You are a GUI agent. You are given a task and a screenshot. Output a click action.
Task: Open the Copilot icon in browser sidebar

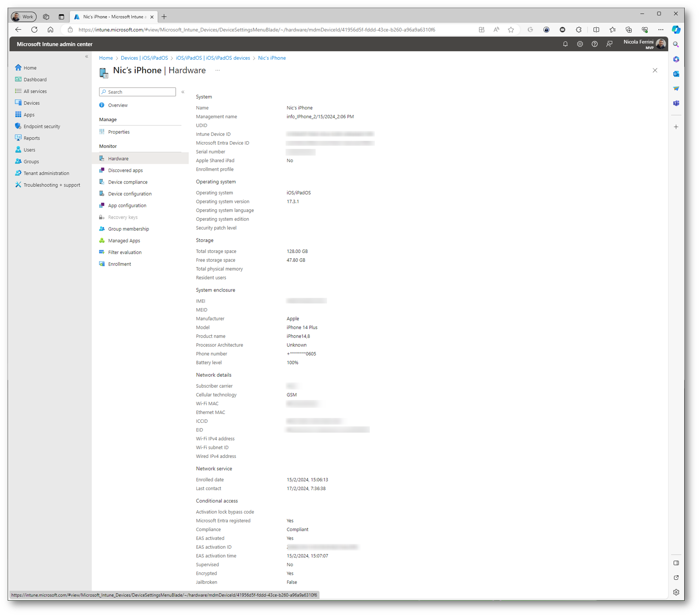click(676, 30)
